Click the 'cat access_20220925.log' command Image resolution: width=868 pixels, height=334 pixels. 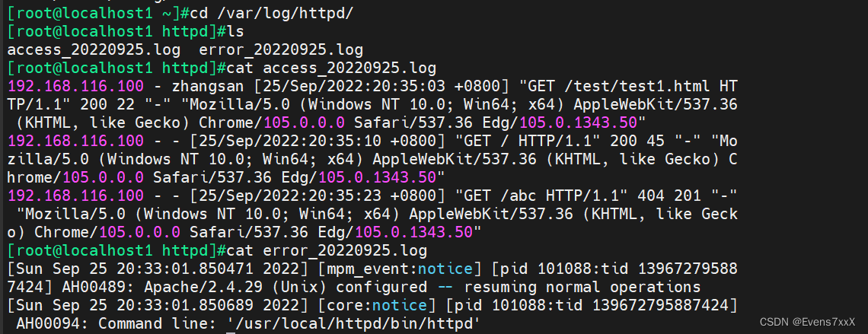click(331, 68)
